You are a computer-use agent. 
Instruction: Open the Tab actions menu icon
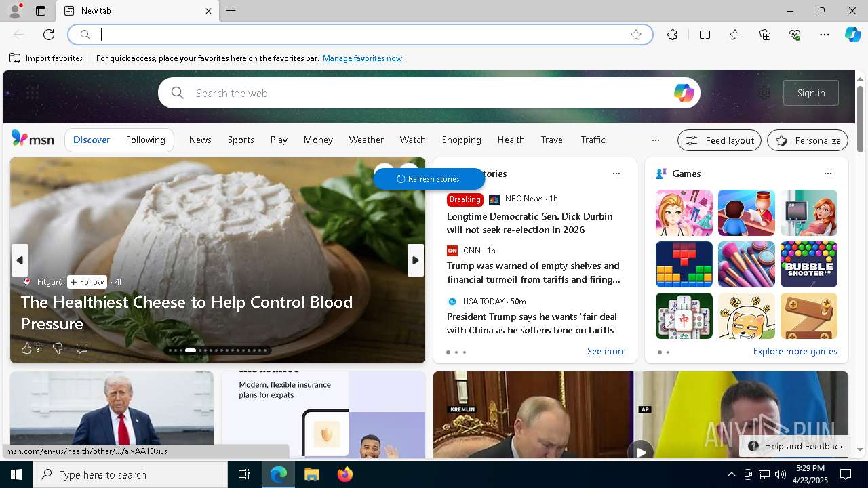pos(41,11)
